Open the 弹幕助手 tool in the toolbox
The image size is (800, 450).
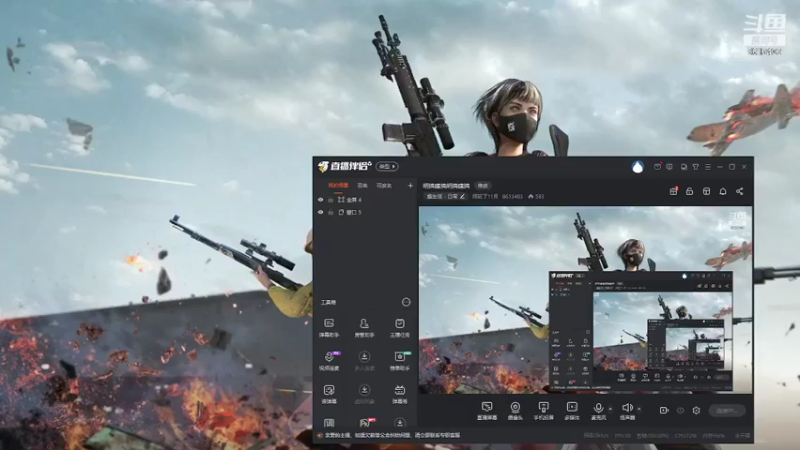click(329, 327)
